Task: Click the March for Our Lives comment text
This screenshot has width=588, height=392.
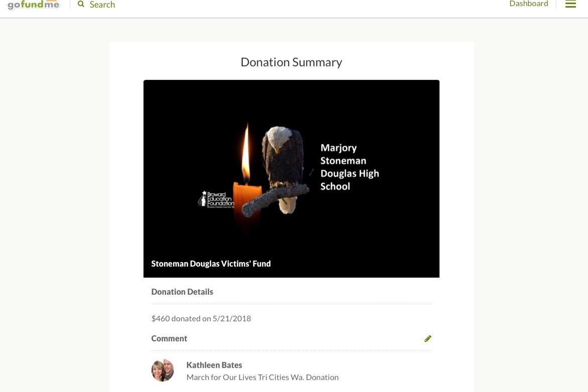Action: [x=262, y=377]
